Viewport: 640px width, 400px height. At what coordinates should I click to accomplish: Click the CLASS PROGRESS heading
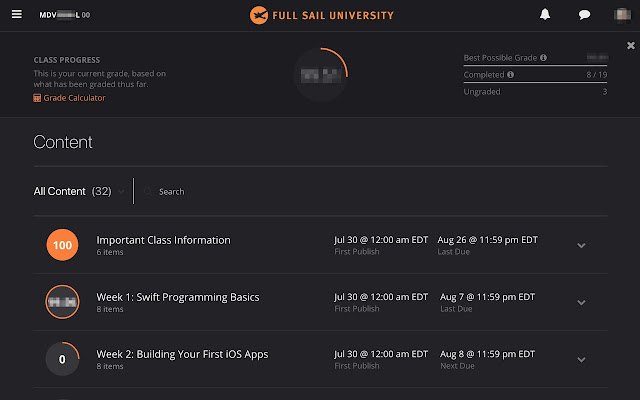pyautogui.click(x=67, y=60)
